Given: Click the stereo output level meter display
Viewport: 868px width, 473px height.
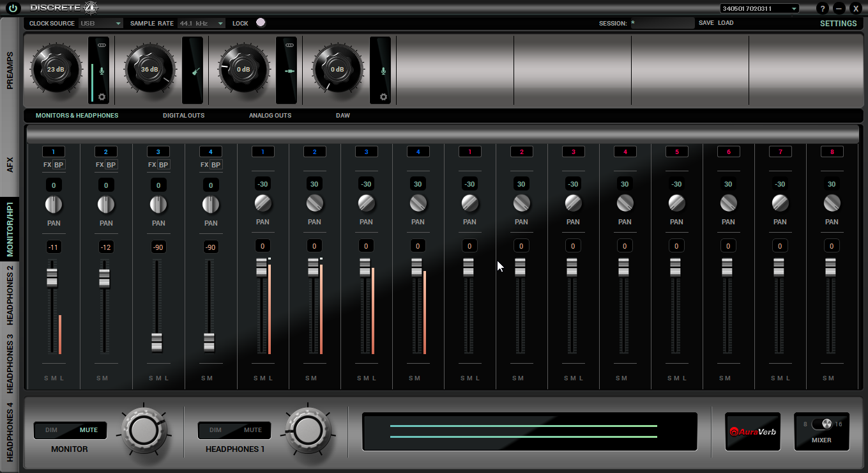Looking at the screenshot, I should (529, 432).
